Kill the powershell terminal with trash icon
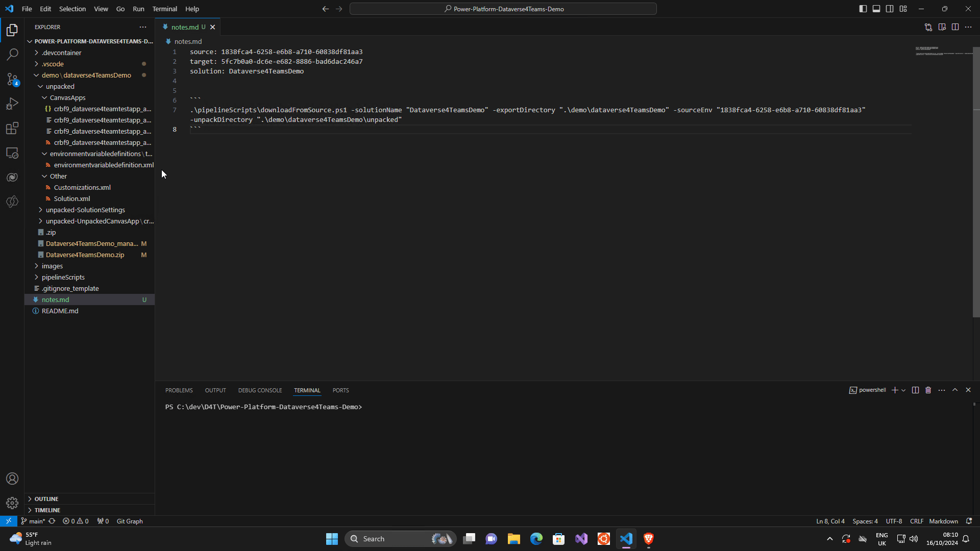 tap(929, 390)
